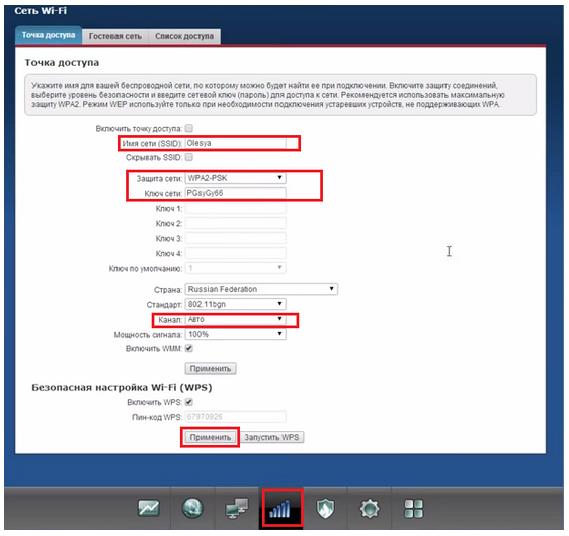569x536 pixels.
Task: Open the home network computers icon
Action: [x=237, y=508]
